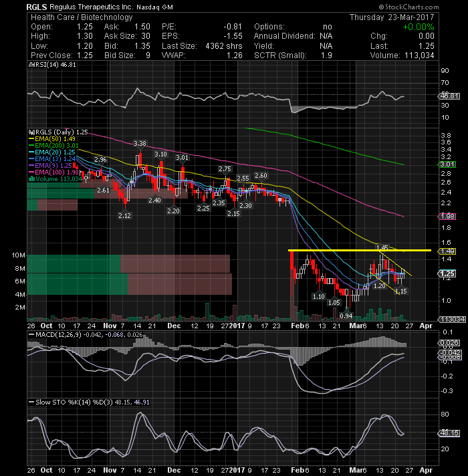Click the yellow EMA(50) 1.49 legend entry

[x=52, y=139]
